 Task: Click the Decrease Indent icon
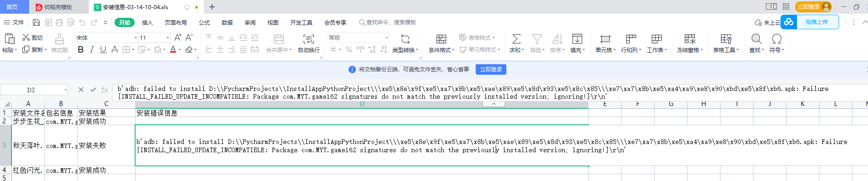click(x=243, y=37)
